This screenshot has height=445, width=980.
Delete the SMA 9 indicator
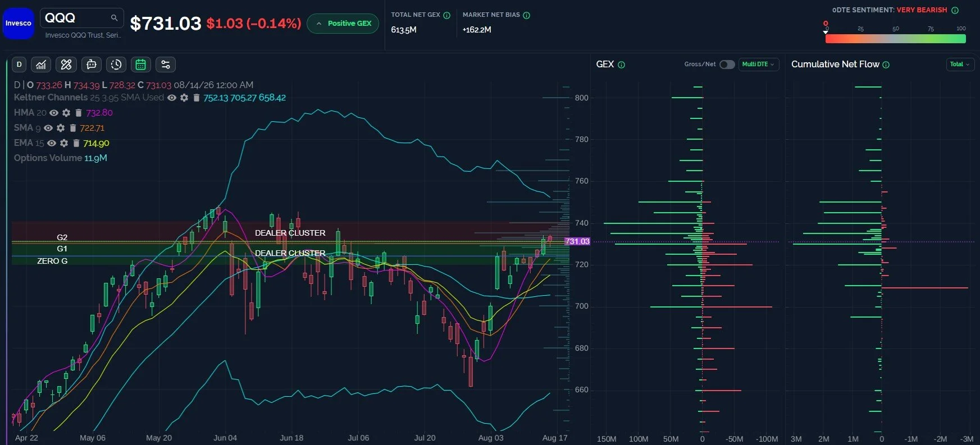73,128
